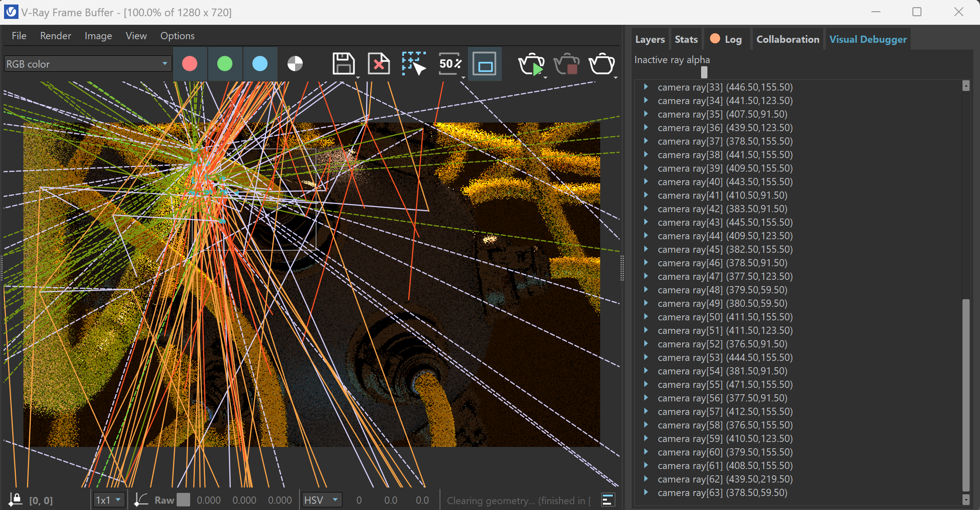Click the 'Clearing geometry...' status message
Screen dimensions: 980x510
tap(518, 500)
